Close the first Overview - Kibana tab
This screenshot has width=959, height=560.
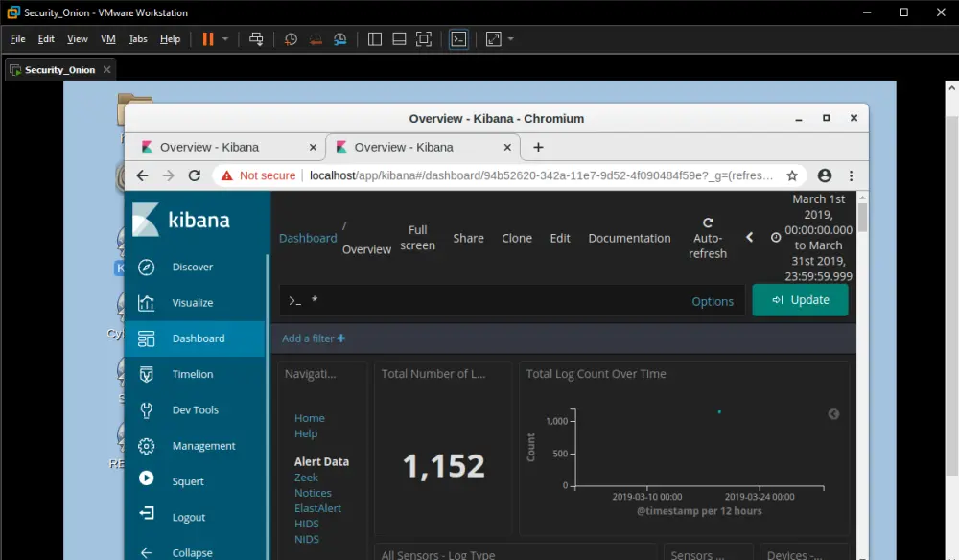314,148
